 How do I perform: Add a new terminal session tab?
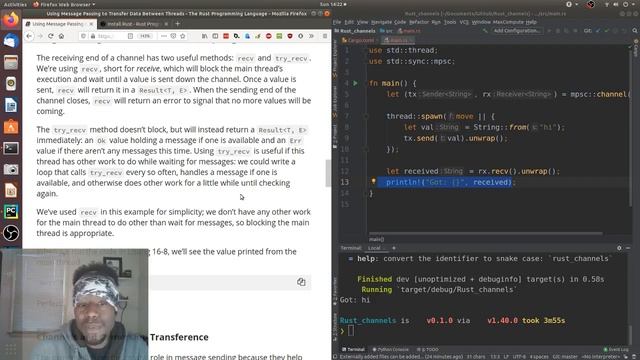pos(394,248)
